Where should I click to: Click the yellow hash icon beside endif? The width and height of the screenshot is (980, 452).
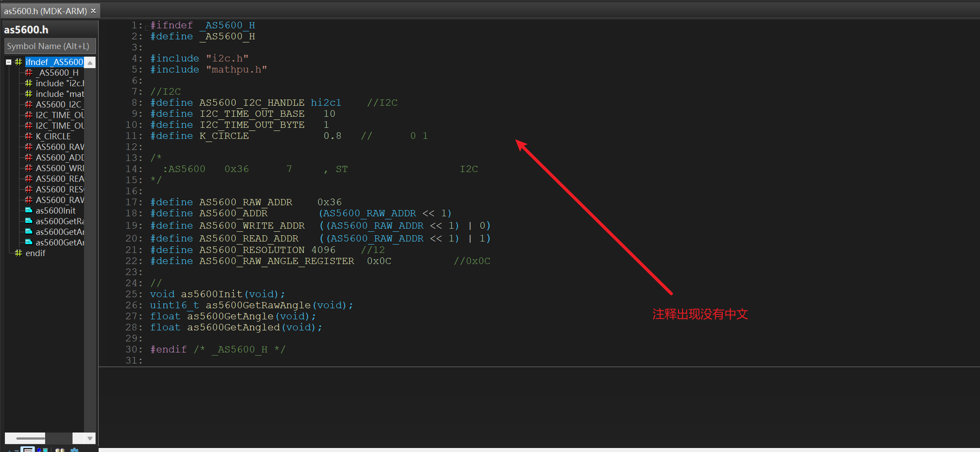[19, 253]
